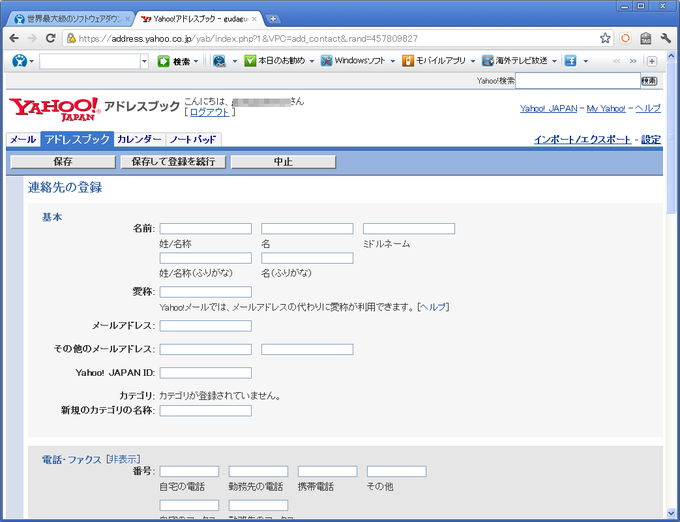Image resolution: width=680 pixels, height=522 pixels.
Task: Open the 検索 dropdown arrow
Action: click(x=196, y=61)
